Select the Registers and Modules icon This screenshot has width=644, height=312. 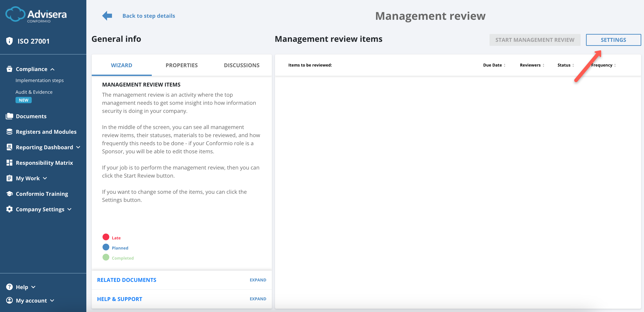click(9, 131)
